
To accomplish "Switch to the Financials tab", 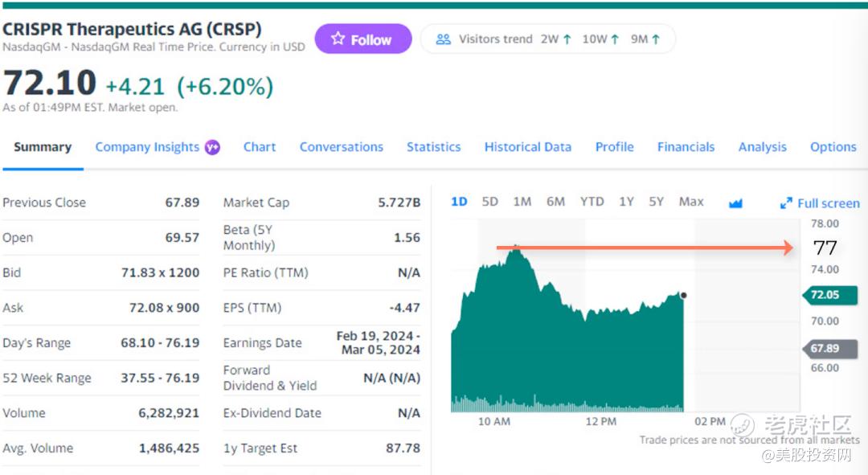I will 686,147.
